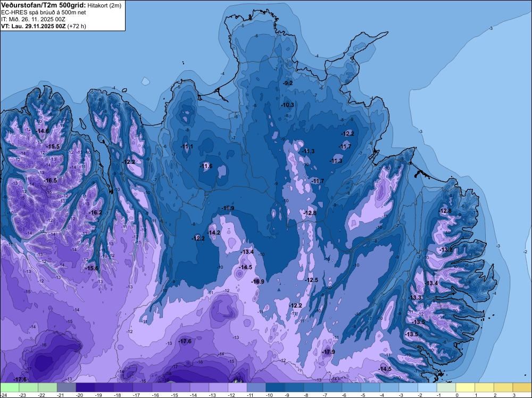The width and height of the screenshot is (532, 398).
Task: Click the map temperature value -14.2
Action: [x=214, y=233]
